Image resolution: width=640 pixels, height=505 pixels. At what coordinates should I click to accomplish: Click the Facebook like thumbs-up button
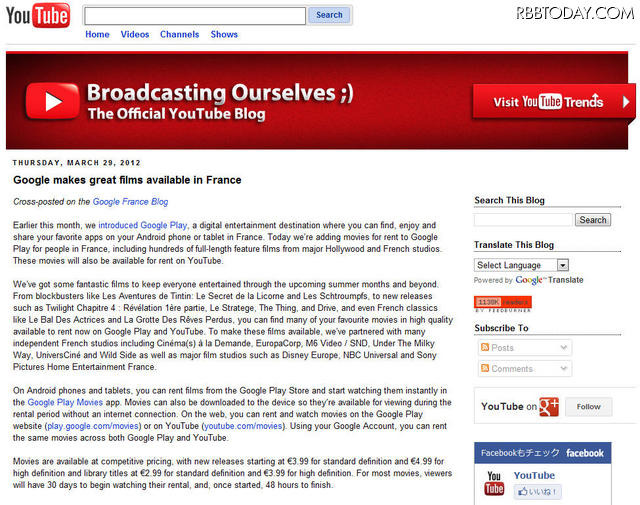538,492
